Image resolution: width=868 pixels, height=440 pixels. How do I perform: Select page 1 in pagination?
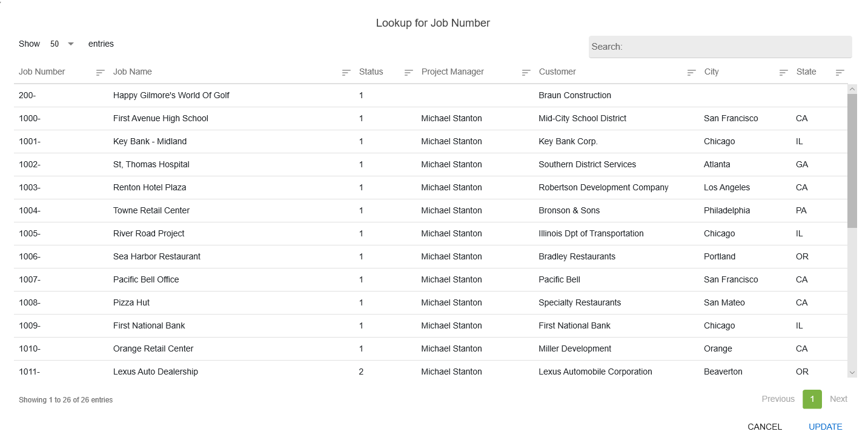click(812, 399)
